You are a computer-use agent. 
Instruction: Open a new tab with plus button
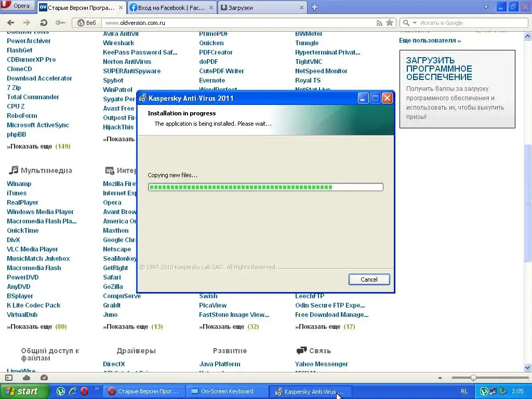314,7
